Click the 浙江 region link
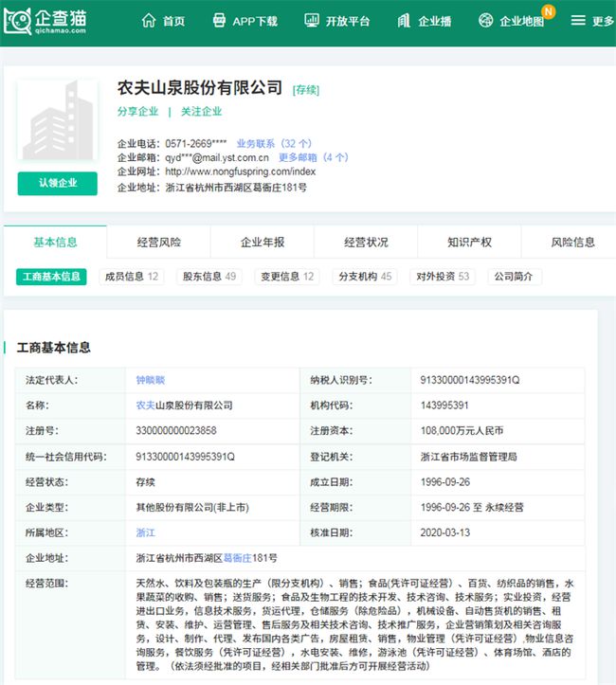 145,532
